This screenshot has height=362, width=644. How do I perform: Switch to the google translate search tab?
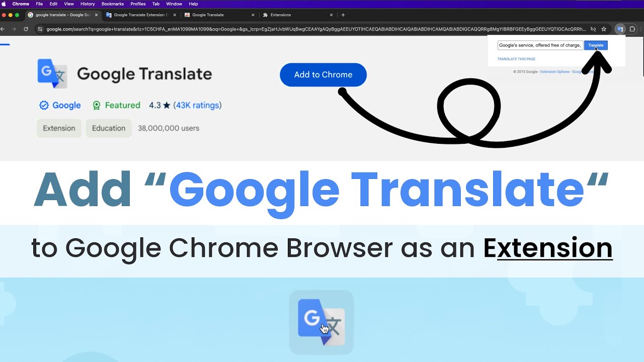(x=63, y=15)
